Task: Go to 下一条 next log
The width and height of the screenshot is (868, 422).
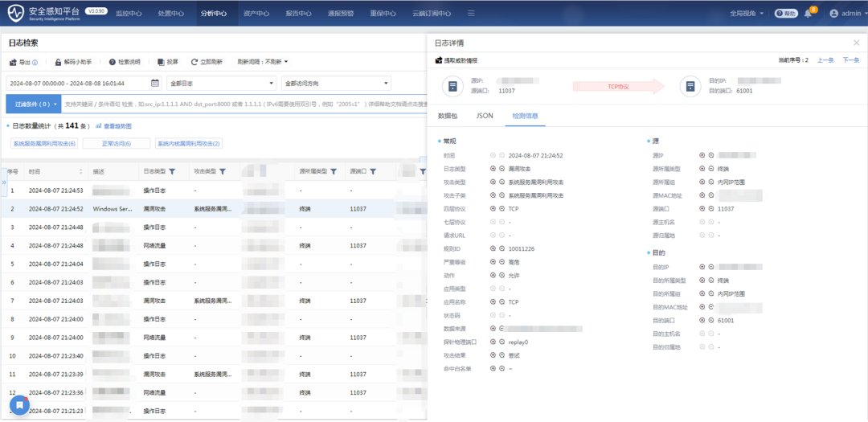Action: pyautogui.click(x=851, y=59)
